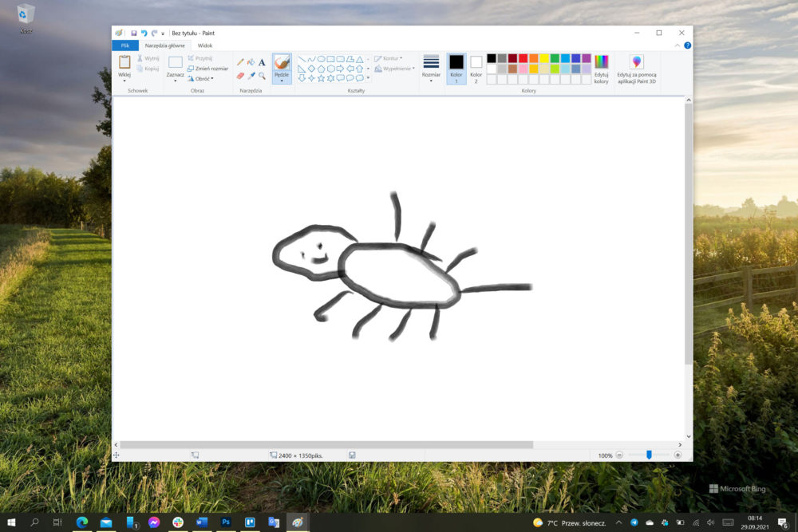The width and height of the screenshot is (798, 532).
Task: Choose the Five-point star shape
Action: [x=321, y=78]
